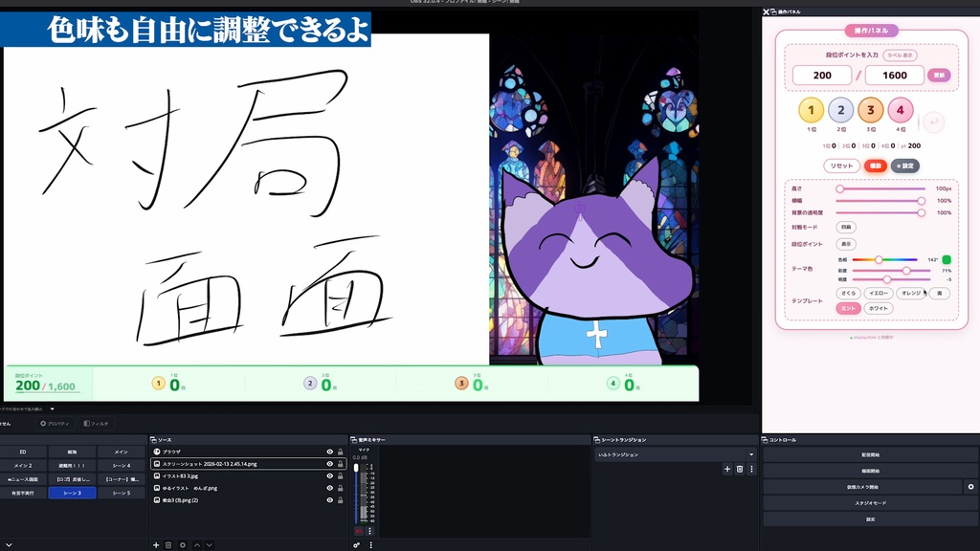980x551 pixels.
Task: Lock the スクリーンショット source with the padlock icon
Action: [x=339, y=464]
